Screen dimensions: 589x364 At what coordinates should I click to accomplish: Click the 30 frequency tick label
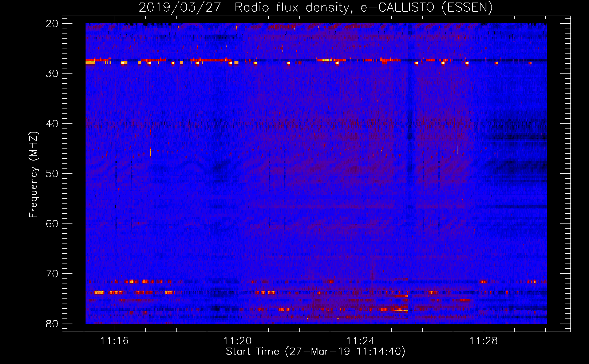tap(52, 74)
